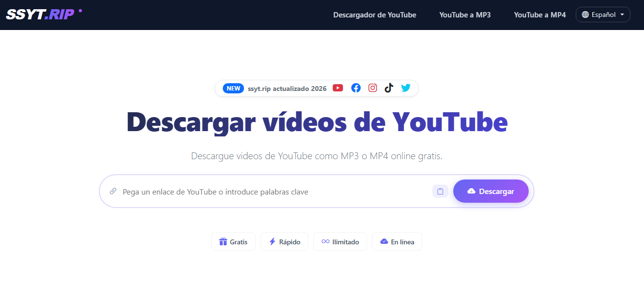Click the purple Descargar button
The width and height of the screenshot is (644, 284).
pyautogui.click(x=491, y=191)
